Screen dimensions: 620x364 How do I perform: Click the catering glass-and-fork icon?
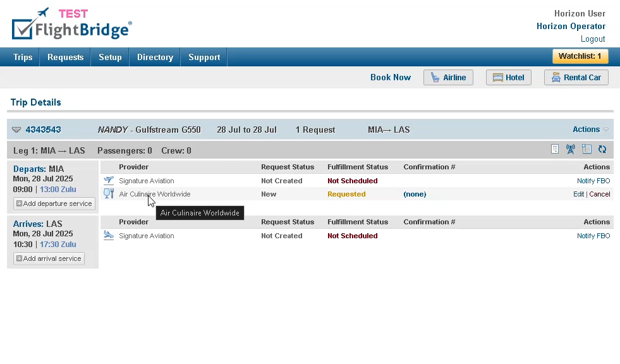pyautogui.click(x=109, y=194)
